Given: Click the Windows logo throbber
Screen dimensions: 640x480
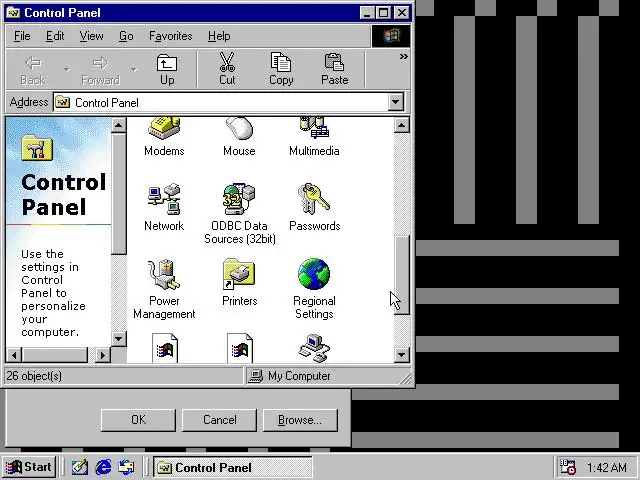Looking at the screenshot, I should [391, 36].
